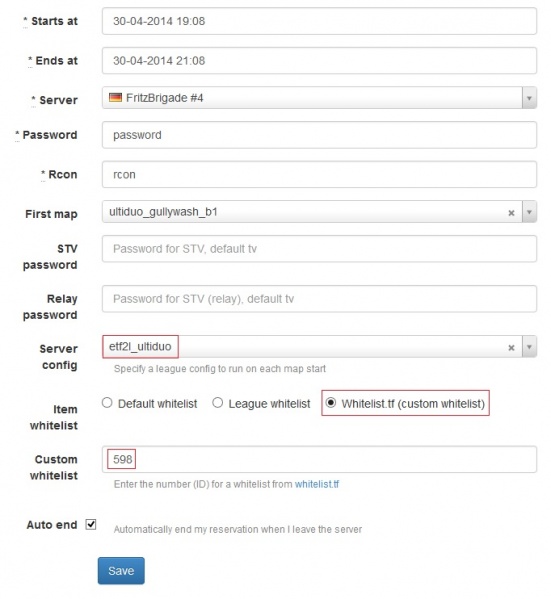Click the Ends at date field
The height and width of the screenshot is (599, 551).
pyautogui.click(x=319, y=61)
